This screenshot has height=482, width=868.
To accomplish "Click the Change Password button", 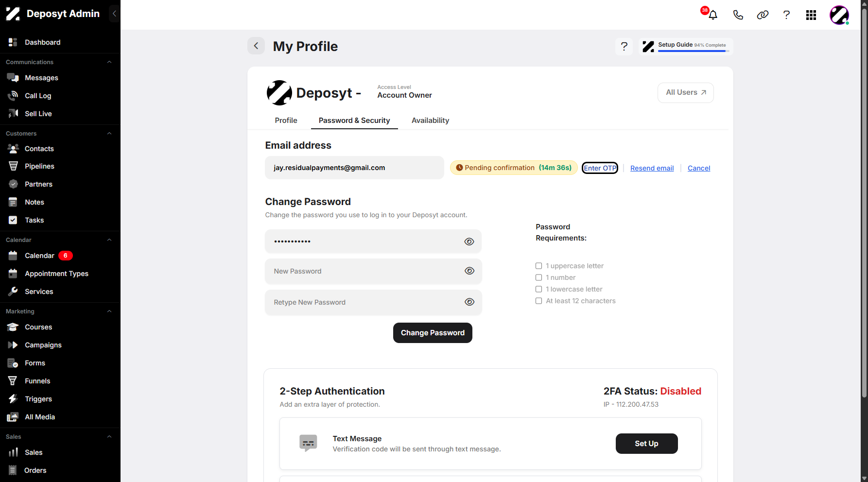I will click(433, 333).
